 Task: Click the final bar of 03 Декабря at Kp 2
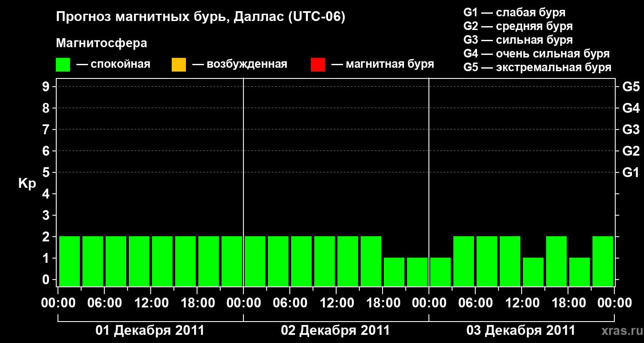(603, 261)
